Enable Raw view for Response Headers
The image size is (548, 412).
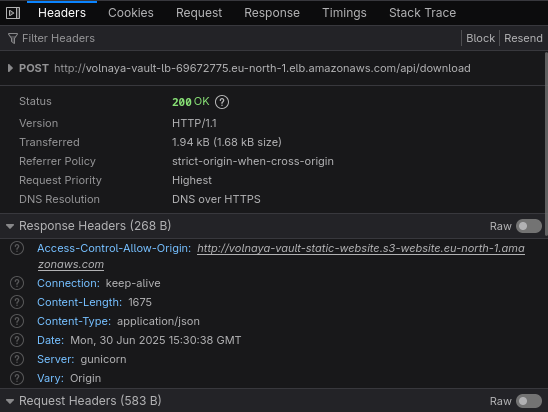click(529, 226)
